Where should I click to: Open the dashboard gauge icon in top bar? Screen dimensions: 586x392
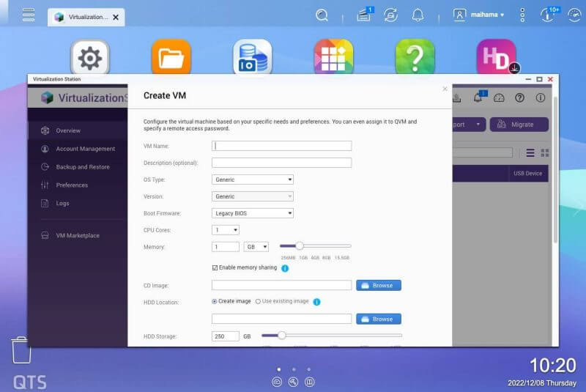click(x=574, y=15)
